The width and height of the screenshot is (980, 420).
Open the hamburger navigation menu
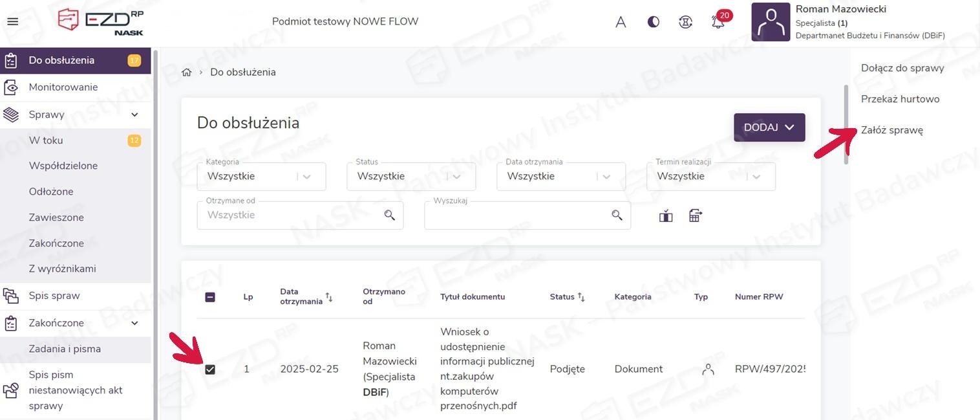point(12,21)
